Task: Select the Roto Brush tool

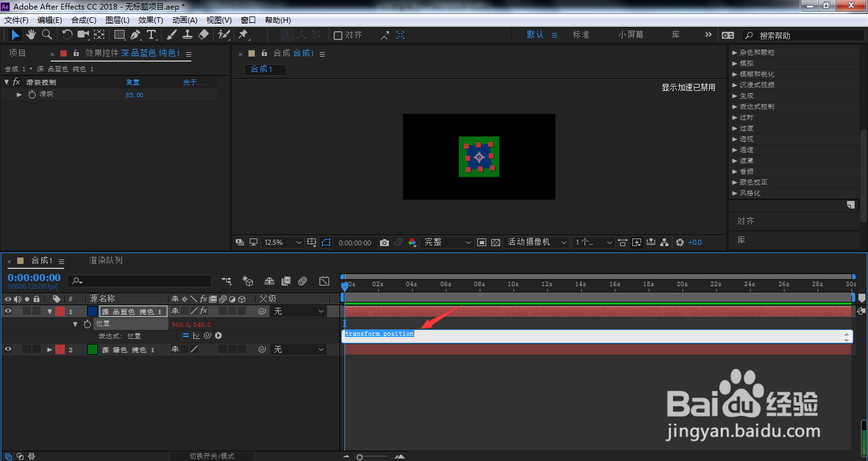Action: 224,35
